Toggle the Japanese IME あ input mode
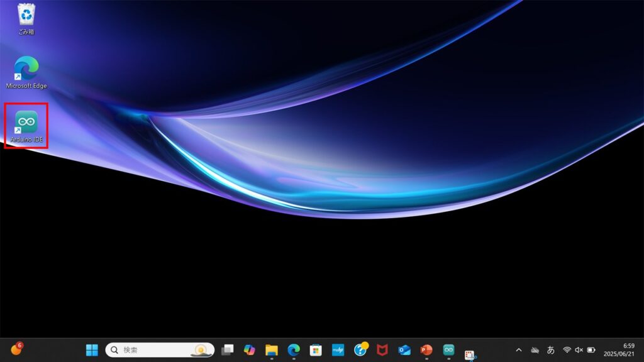The width and height of the screenshot is (644, 362). tap(551, 349)
